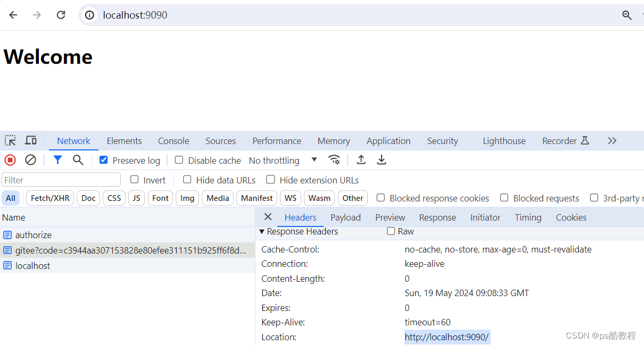
Task: Toggle the network filter bar
Action: [57, 159]
